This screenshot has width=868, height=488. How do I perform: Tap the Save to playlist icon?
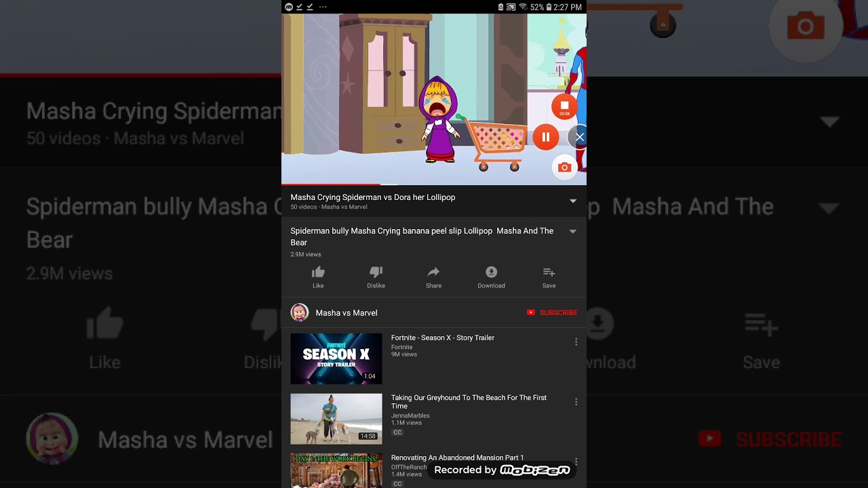point(549,272)
